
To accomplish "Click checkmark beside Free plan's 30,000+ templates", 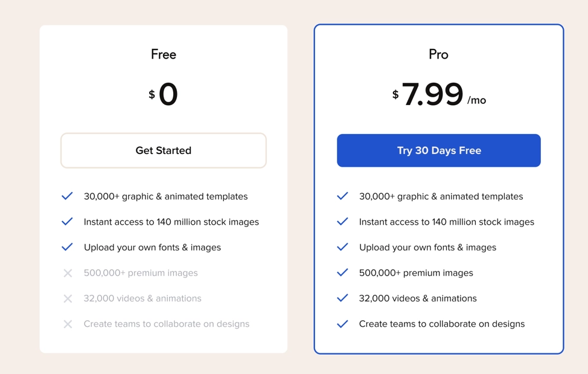I will [x=67, y=196].
